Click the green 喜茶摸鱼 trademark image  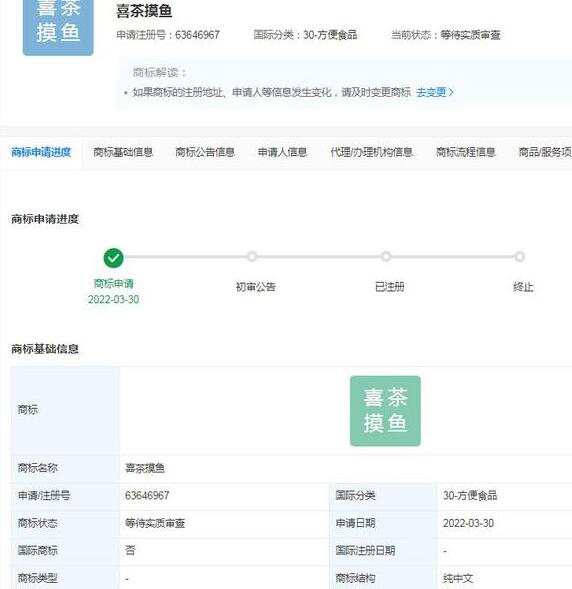385,411
